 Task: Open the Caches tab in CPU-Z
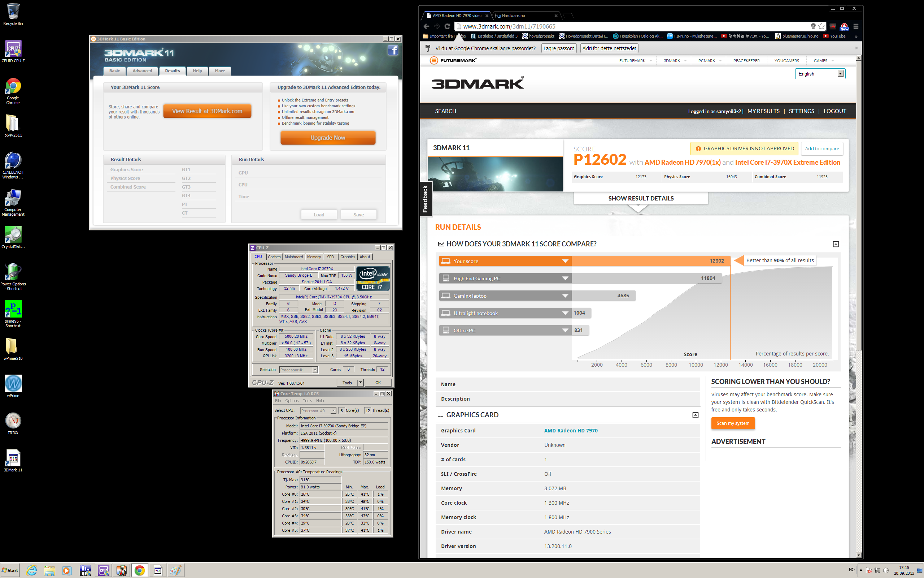[x=274, y=257]
